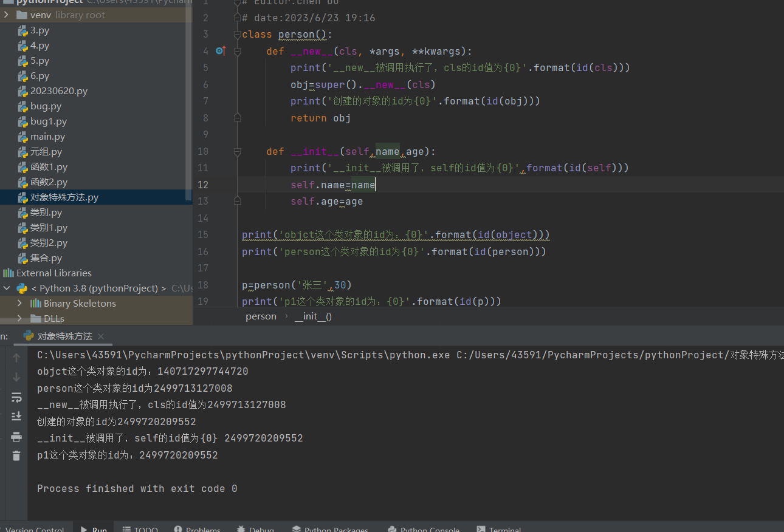Open the Python Console tool window

coord(423,530)
